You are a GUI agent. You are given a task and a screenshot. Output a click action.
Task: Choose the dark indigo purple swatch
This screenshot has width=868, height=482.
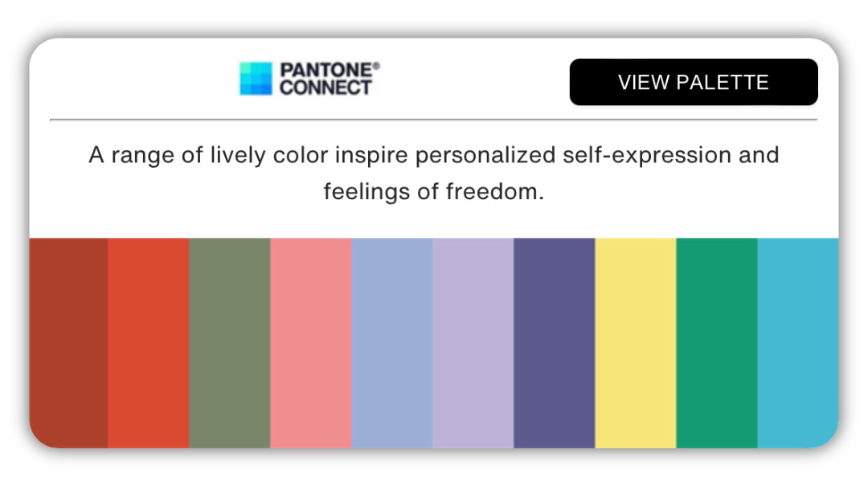554,343
